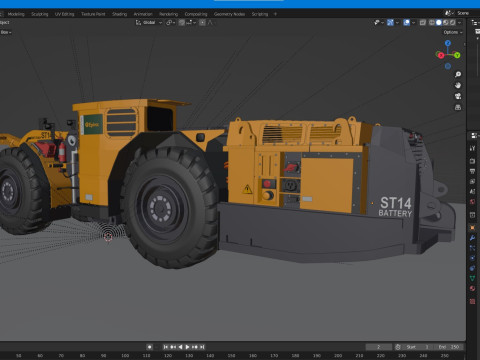The image size is (480, 360).
Task: Click the green Y axis gizmo ball
Action: [x=457, y=55]
